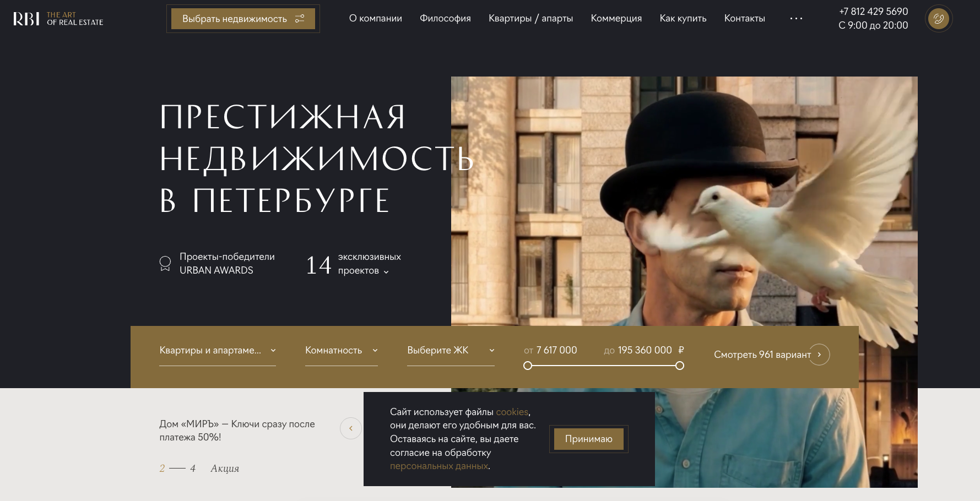Image resolution: width=980 pixels, height=501 pixels.
Task: Click the circular arrow next to «Смотреть 961 вариант»
Action: pos(819,355)
